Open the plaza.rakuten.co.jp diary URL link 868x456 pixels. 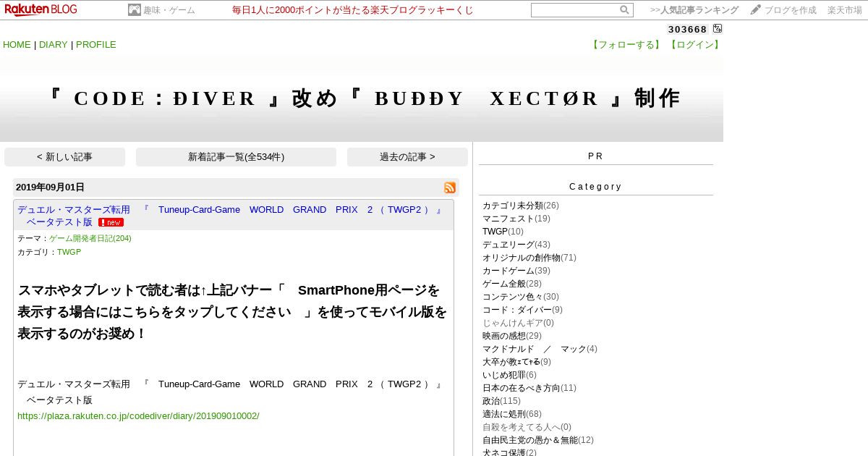[x=138, y=416]
